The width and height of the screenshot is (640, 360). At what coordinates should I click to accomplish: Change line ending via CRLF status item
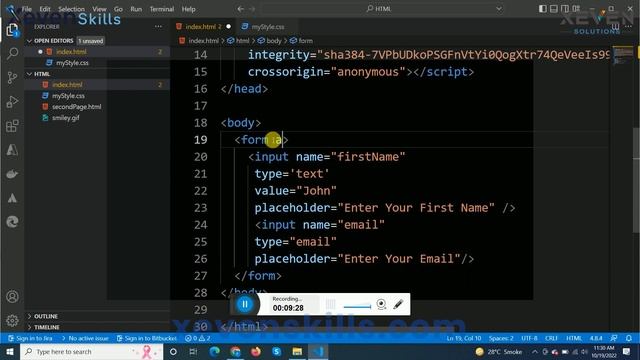pos(551,338)
